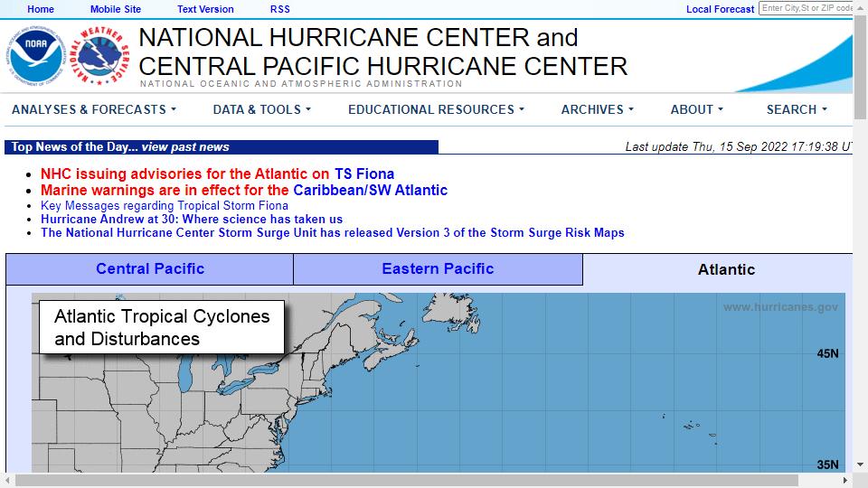Open the Search menu
The height and width of the screenshot is (488, 868).
(797, 109)
